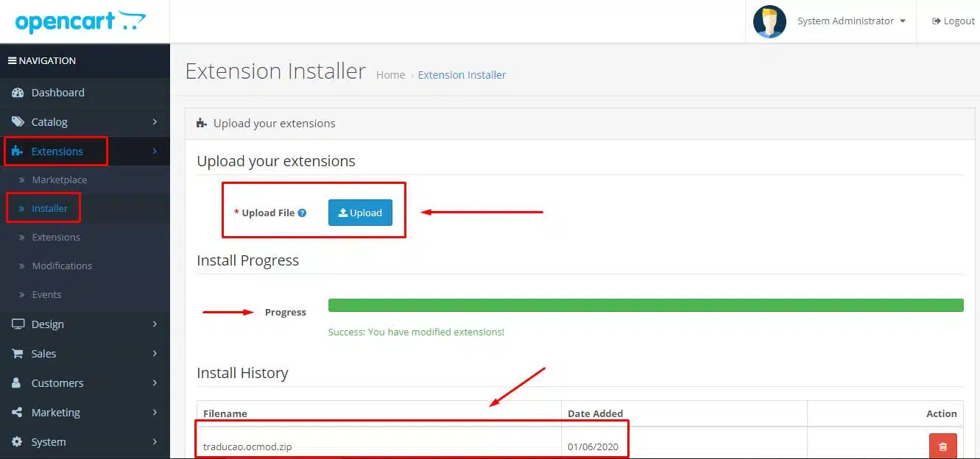This screenshot has width=980, height=459.
Task: Click the Sales shopping cart icon
Action: tap(18, 354)
